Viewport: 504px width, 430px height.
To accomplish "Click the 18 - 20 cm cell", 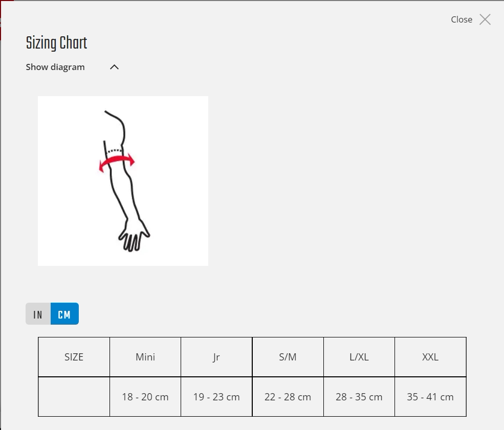I will (145, 397).
